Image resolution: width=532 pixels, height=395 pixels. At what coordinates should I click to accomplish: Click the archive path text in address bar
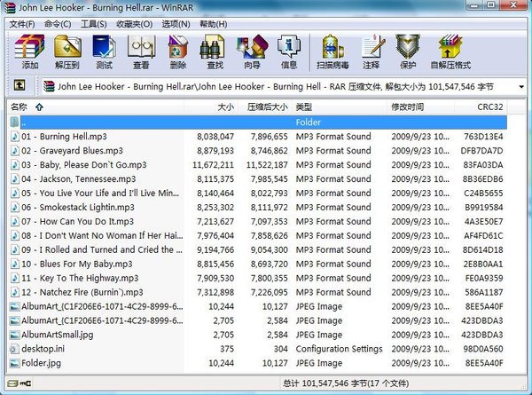click(275, 87)
